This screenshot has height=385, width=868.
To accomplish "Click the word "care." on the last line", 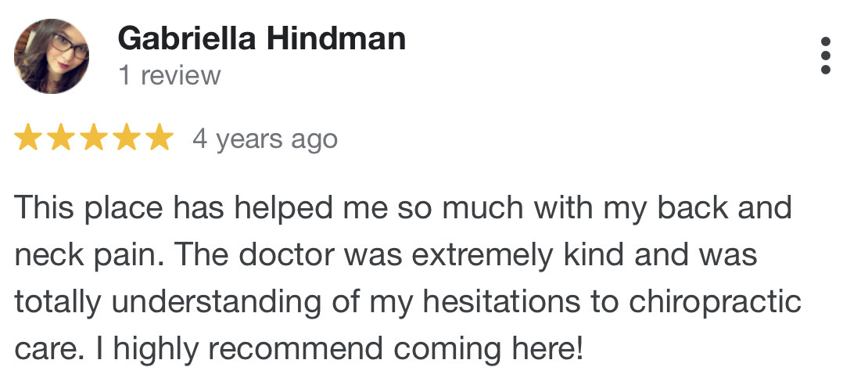I will coord(45,347).
